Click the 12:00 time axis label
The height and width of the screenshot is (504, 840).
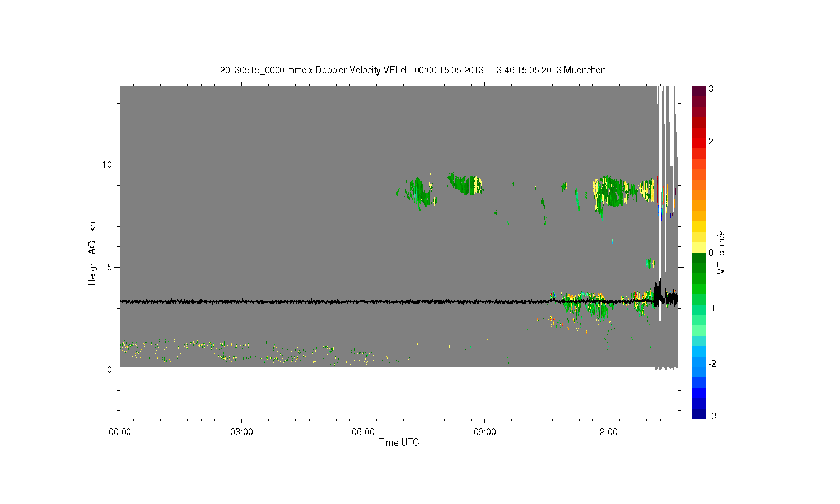606,432
